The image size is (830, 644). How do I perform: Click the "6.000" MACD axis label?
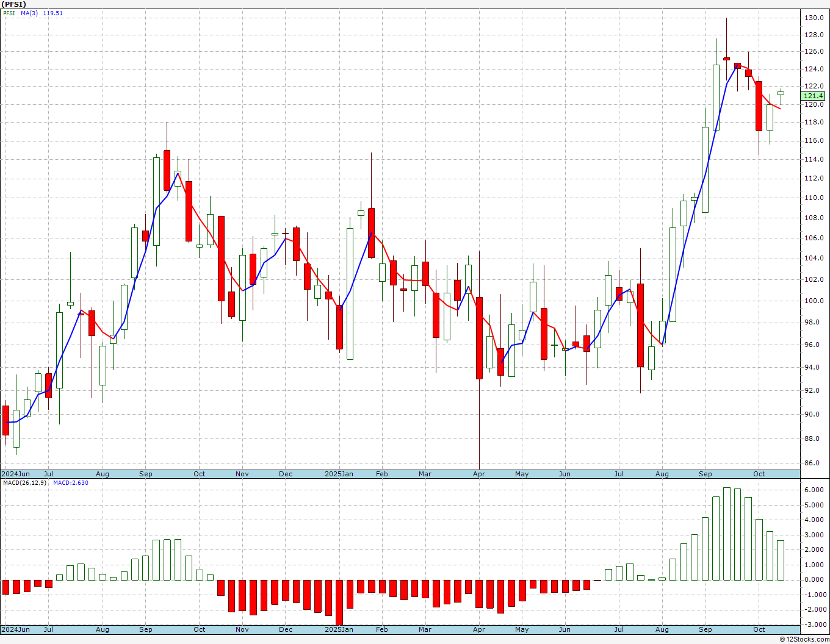point(814,490)
